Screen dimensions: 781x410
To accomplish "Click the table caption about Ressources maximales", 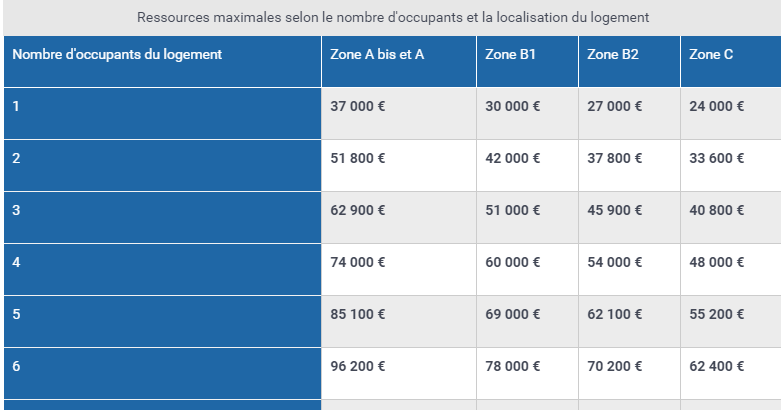I will coord(393,18).
